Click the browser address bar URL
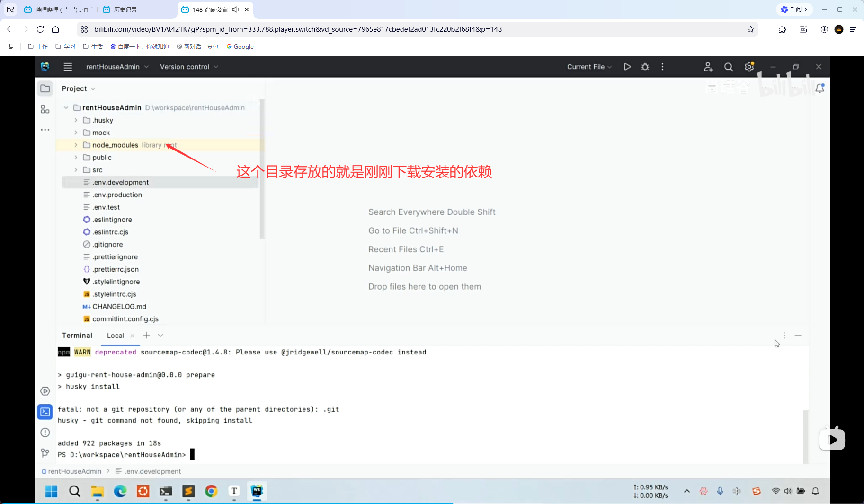 298,29
